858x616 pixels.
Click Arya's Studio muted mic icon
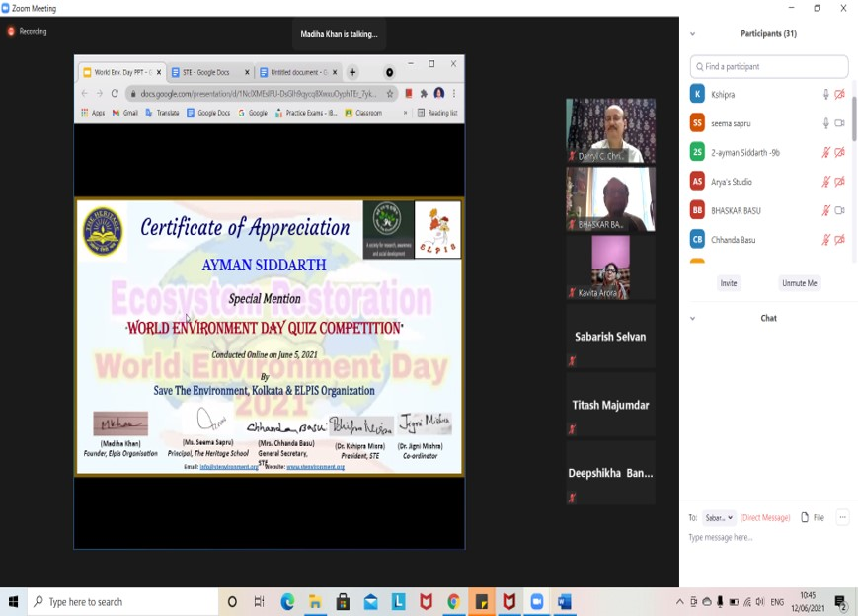[x=825, y=182]
